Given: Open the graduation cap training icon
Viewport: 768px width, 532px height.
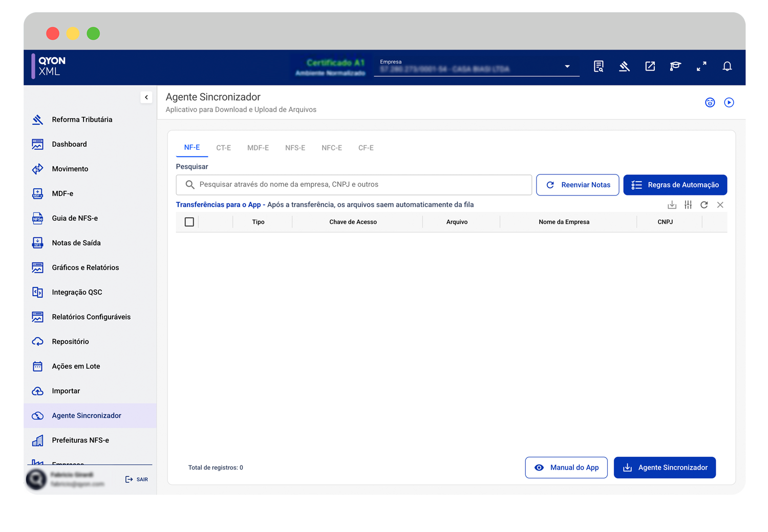Looking at the screenshot, I should [x=675, y=66].
